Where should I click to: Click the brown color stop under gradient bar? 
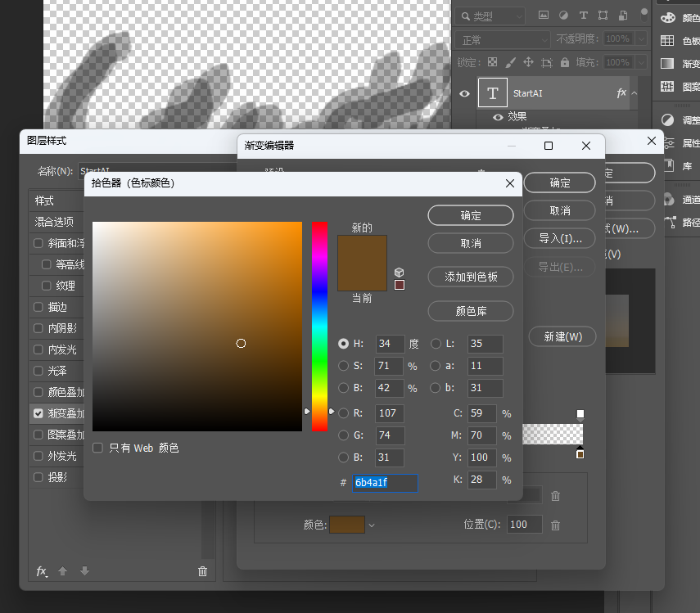coord(580,453)
